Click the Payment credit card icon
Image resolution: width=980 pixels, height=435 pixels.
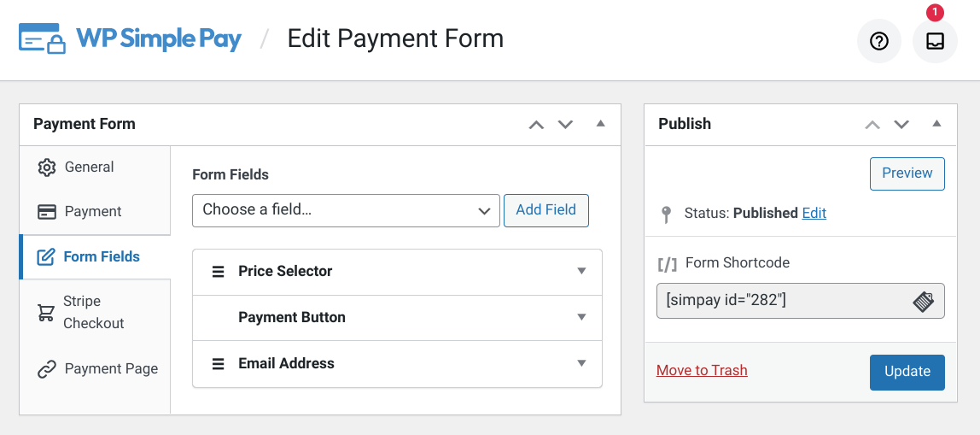coord(47,212)
